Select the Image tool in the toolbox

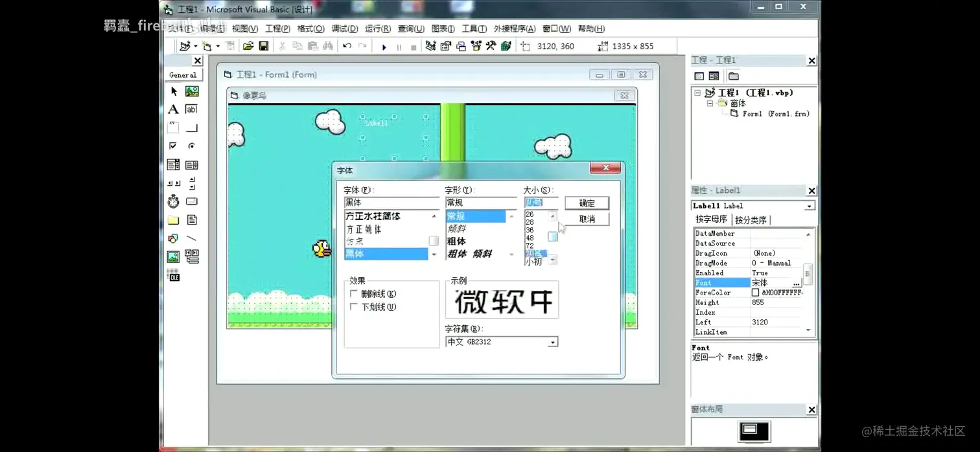tap(174, 257)
